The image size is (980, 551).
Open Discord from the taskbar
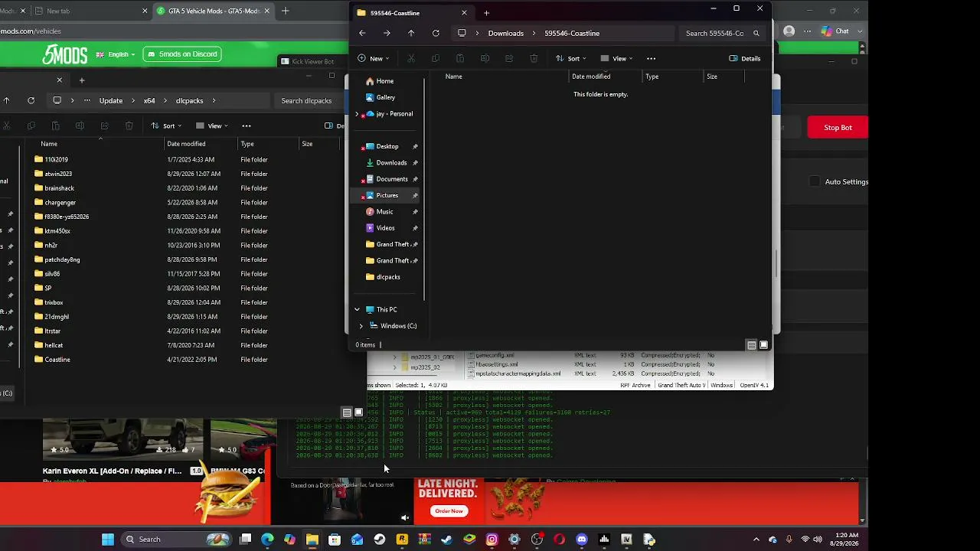pyautogui.click(x=582, y=540)
